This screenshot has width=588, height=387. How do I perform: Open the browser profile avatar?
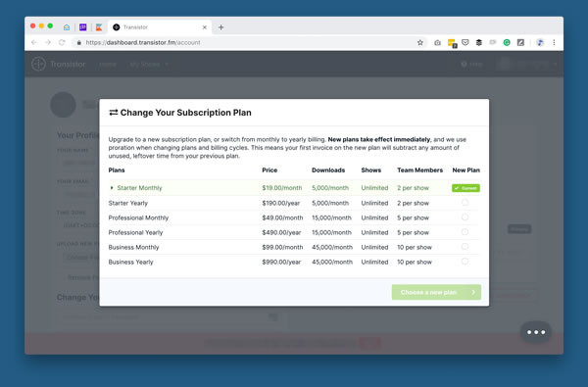coord(540,43)
